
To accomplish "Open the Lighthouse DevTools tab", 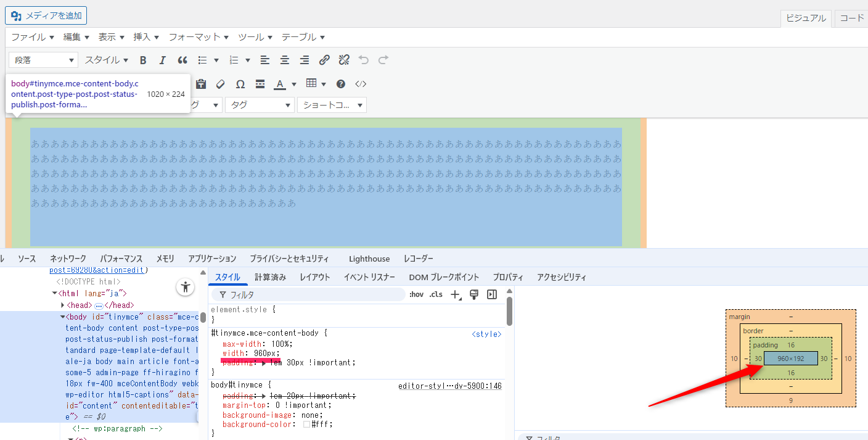I will (369, 259).
